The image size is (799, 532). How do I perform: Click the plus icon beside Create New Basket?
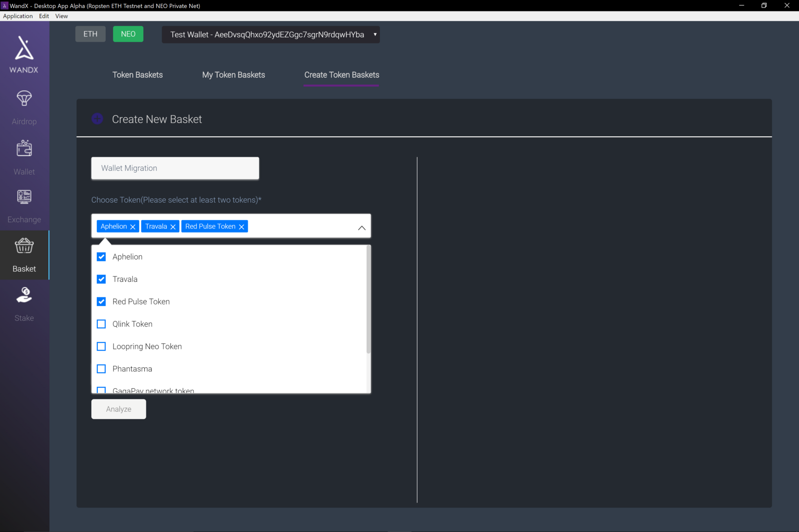click(97, 119)
